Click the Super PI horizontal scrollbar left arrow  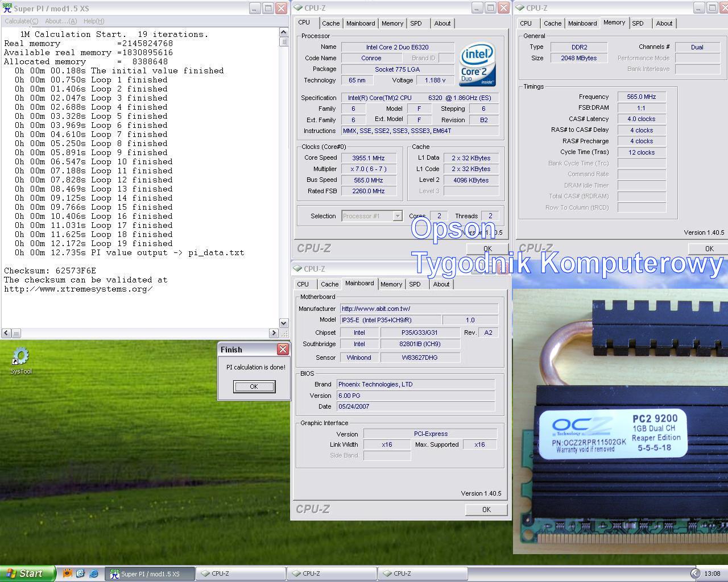(x=6, y=333)
